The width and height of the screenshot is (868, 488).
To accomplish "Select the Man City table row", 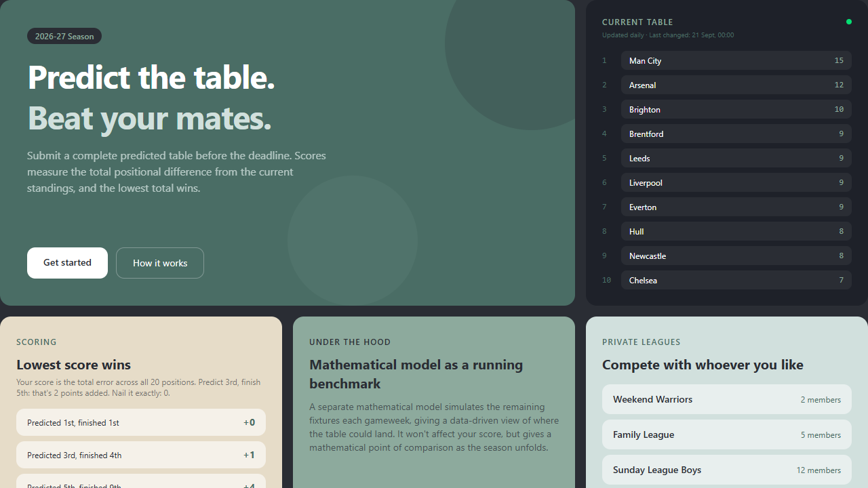I will click(736, 60).
